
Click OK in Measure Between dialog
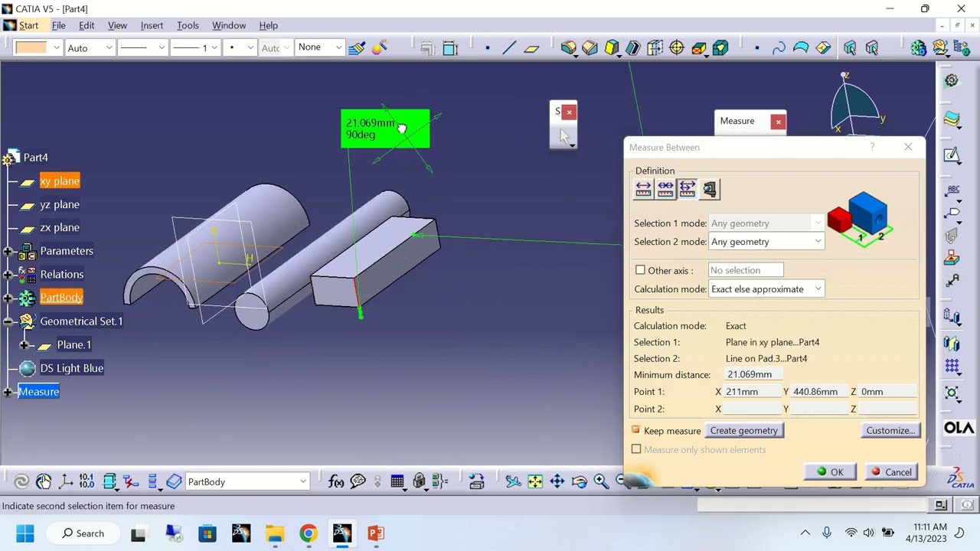(830, 472)
